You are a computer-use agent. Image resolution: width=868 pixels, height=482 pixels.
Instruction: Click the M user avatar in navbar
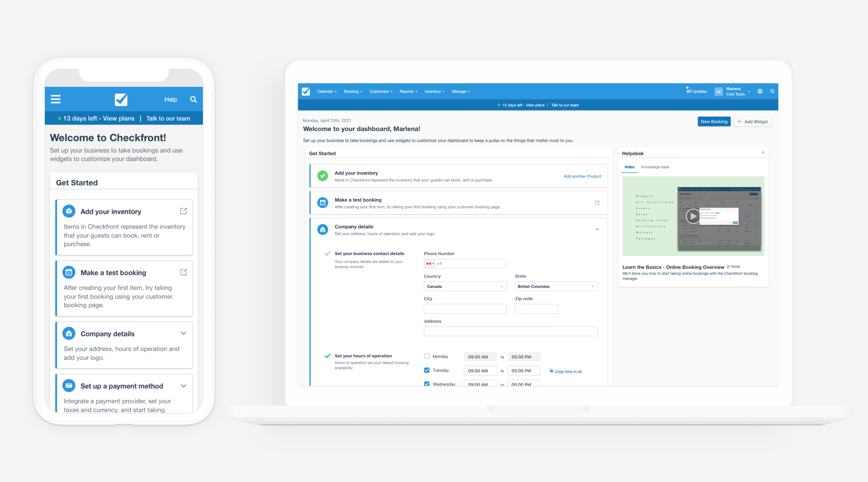click(x=718, y=92)
